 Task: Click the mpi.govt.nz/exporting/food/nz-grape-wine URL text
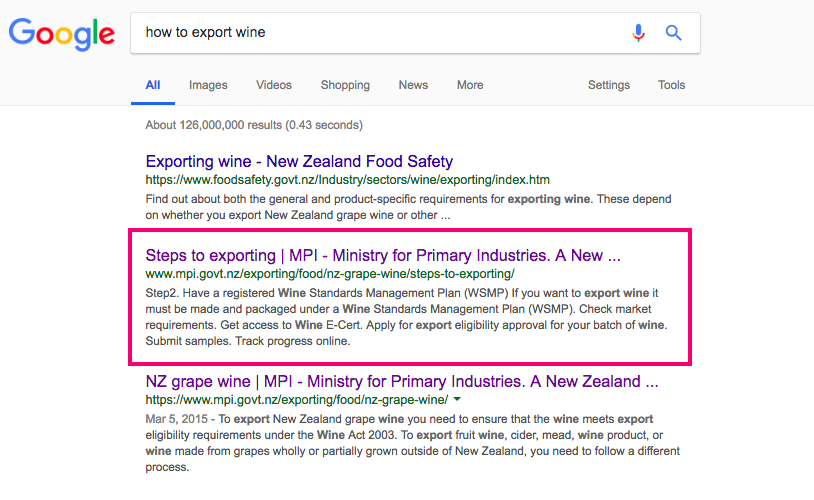296,400
